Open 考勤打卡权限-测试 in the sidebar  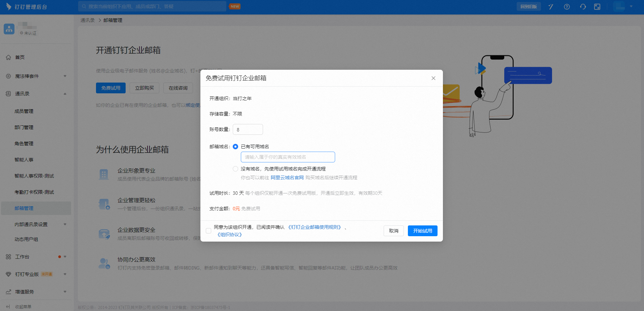point(34,192)
